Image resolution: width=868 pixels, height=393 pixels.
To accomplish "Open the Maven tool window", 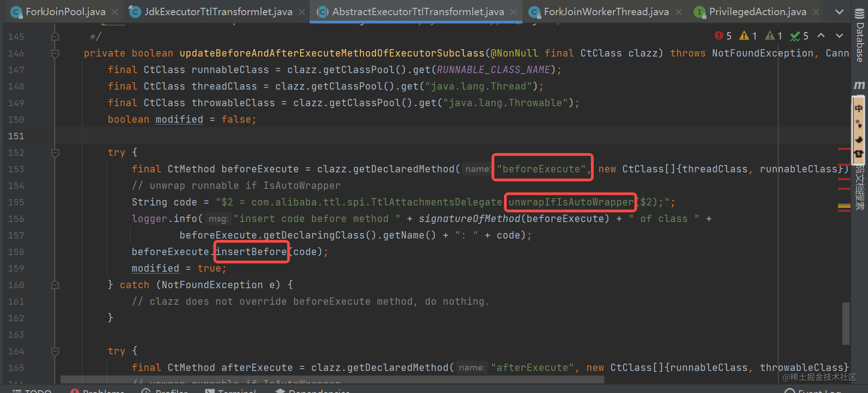I will [859, 85].
